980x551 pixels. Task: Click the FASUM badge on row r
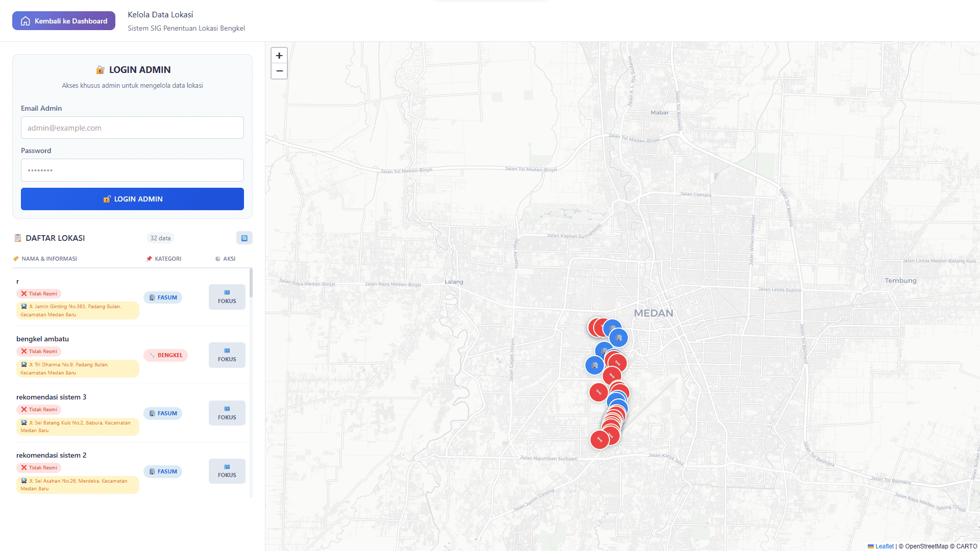click(163, 297)
